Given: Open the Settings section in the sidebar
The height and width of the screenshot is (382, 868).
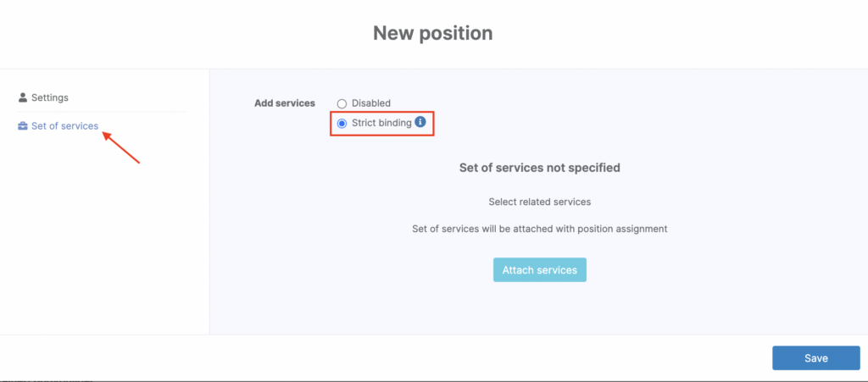Looking at the screenshot, I should pos(49,97).
